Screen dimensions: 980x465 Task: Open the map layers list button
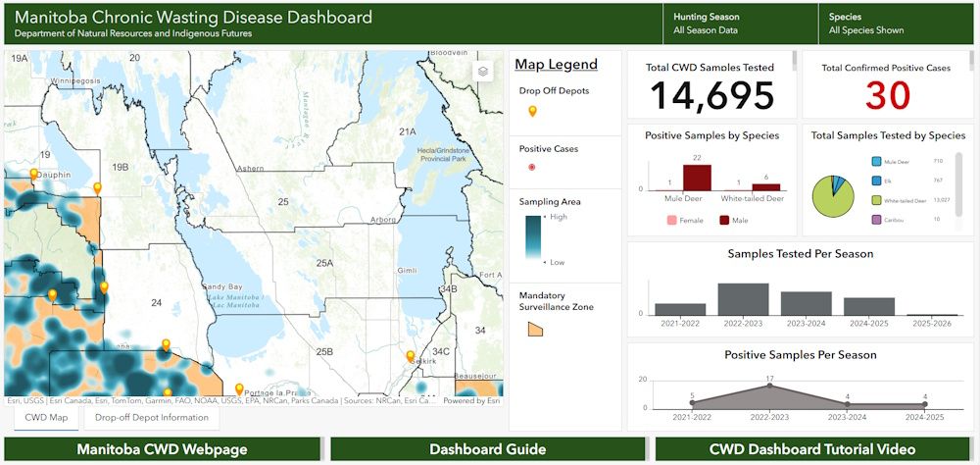482,72
